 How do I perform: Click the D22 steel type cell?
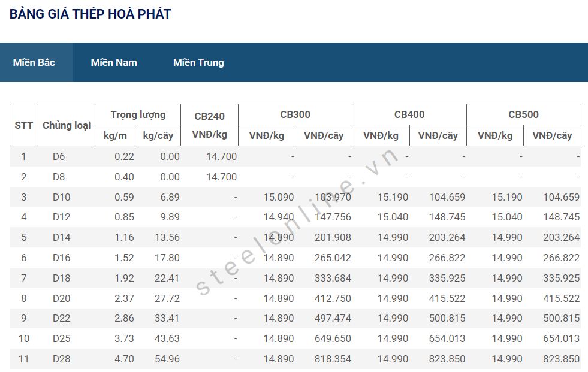[x=62, y=318]
